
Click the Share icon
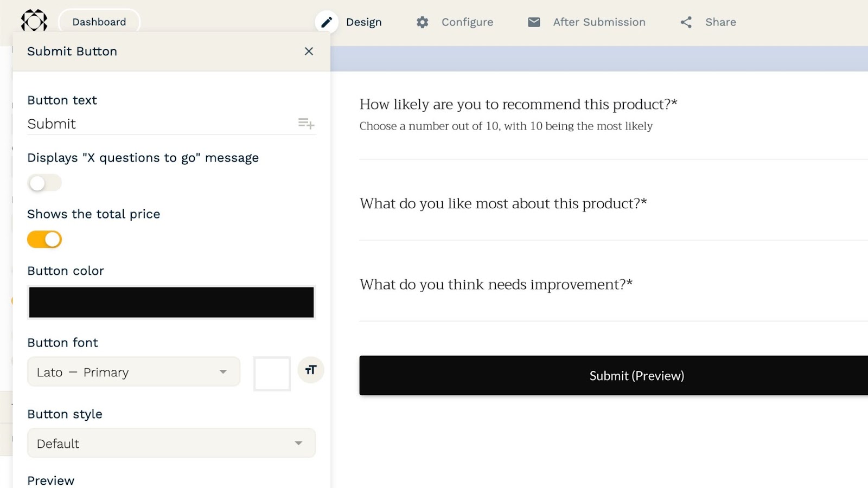pyautogui.click(x=686, y=22)
